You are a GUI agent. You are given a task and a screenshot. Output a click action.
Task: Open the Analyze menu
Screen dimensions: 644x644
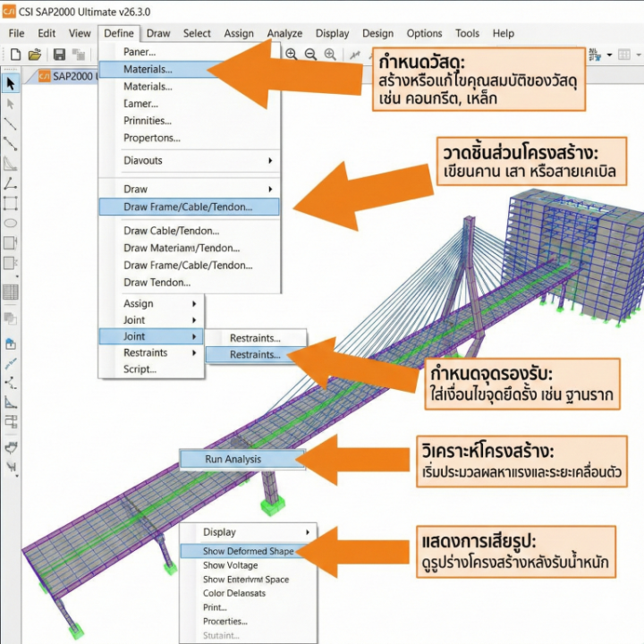(284, 33)
